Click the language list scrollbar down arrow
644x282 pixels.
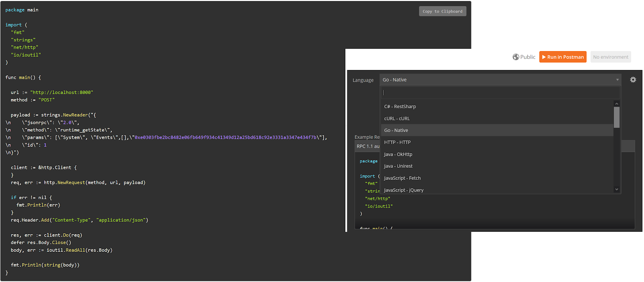tap(617, 189)
